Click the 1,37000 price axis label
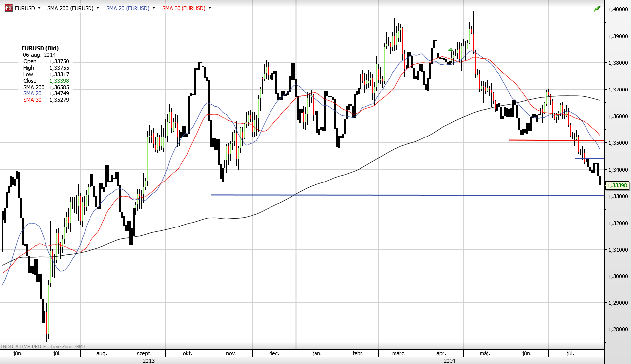 (618, 90)
